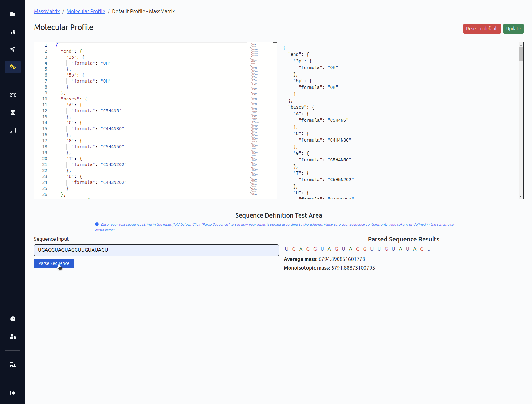Click line 6 "5p" key in editor

(72, 75)
